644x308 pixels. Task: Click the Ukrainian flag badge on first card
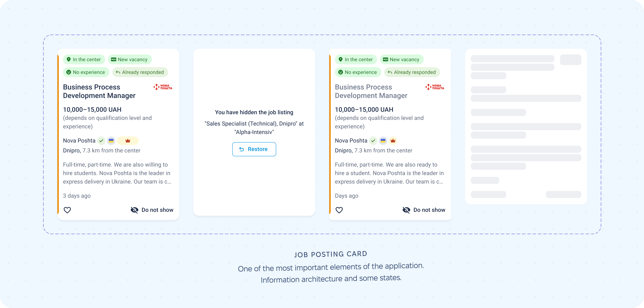[x=111, y=141]
